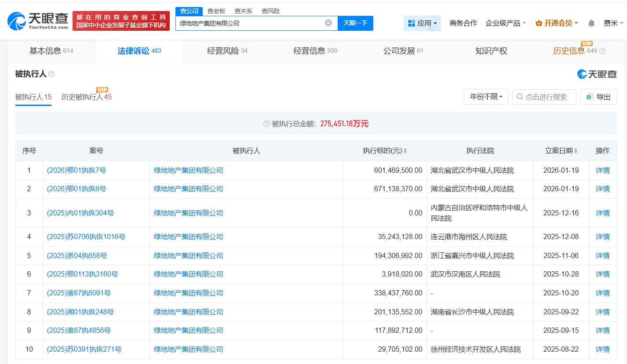Click question icon before 被执行总金额
Image resolution: width=627 pixels, height=364 pixels.
point(266,124)
